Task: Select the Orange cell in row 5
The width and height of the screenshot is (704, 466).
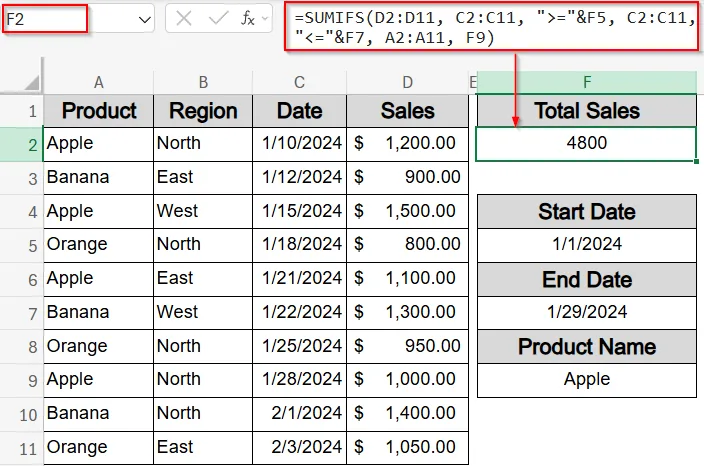Action: tap(98, 245)
